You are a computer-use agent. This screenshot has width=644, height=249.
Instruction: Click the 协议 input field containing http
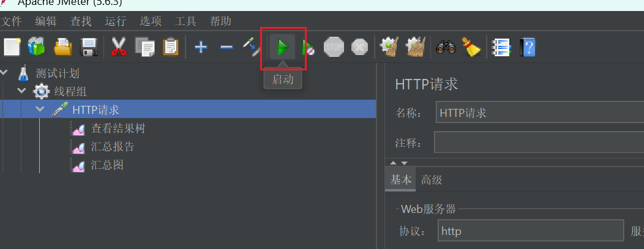click(531, 231)
